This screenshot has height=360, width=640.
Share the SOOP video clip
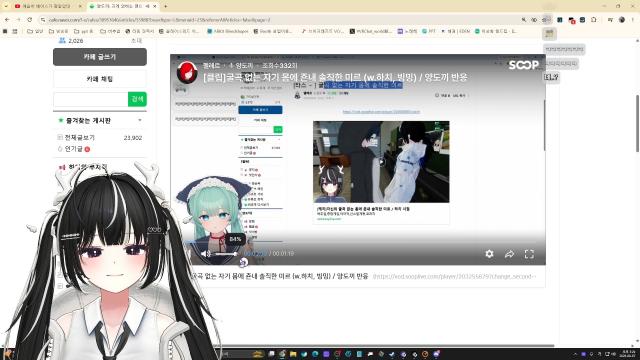tap(509, 254)
